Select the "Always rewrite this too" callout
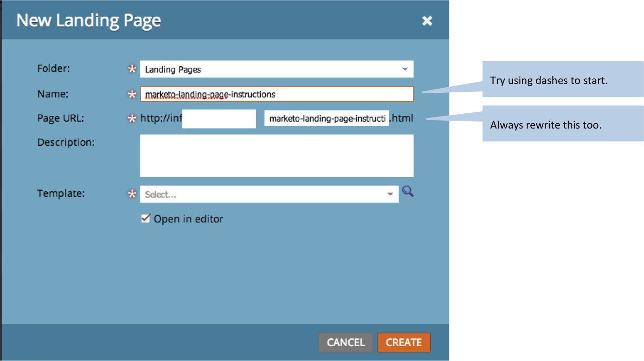 click(x=562, y=124)
